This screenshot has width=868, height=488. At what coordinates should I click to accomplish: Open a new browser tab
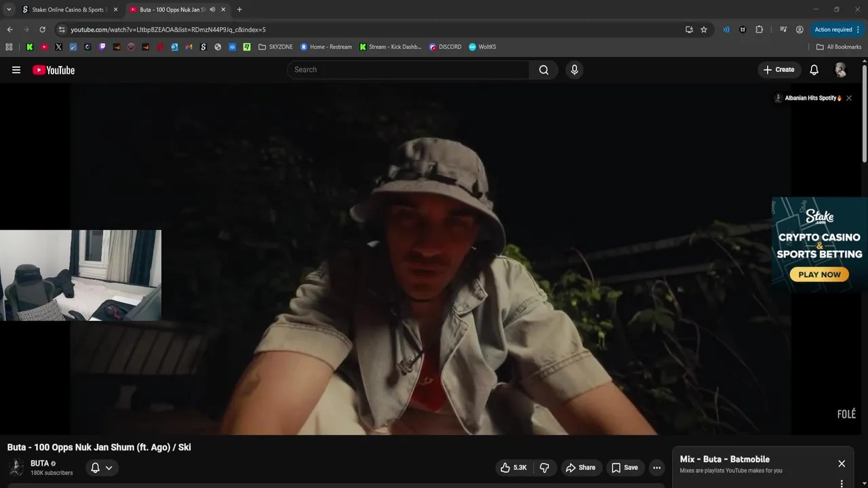[239, 9]
